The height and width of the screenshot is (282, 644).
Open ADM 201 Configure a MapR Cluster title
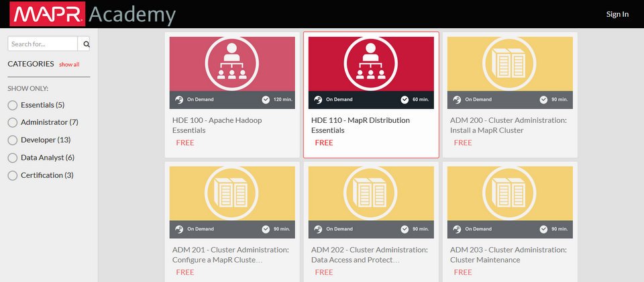click(x=230, y=255)
